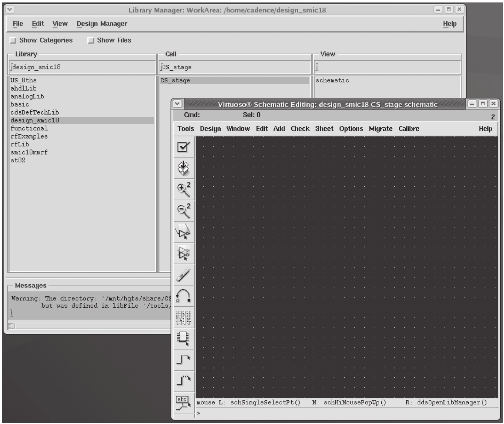Viewport: 504px width, 424px height.
Task: Select the narrow Wire tool
Action: [184, 359]
